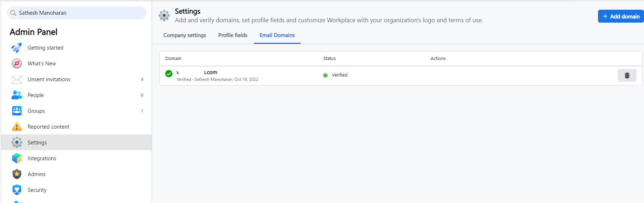Go to People admin page
Screen dimensions: 644x203
coord(76,95)
